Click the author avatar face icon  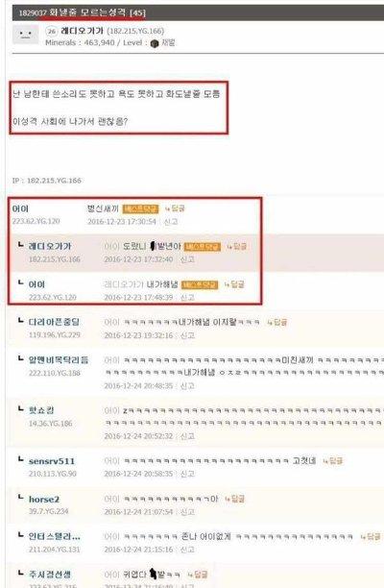(x=25, y=35)
